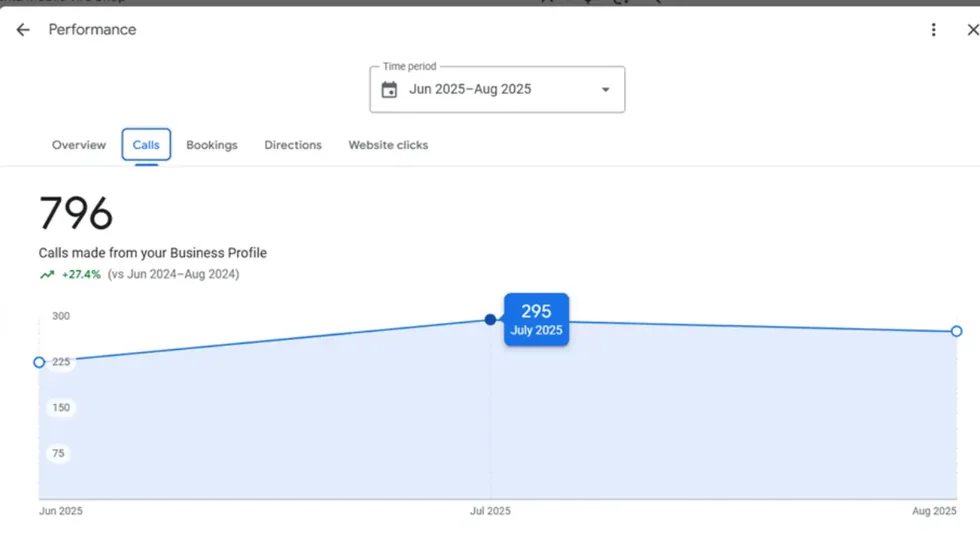Open the Website clicks tab

coord(388,145)
